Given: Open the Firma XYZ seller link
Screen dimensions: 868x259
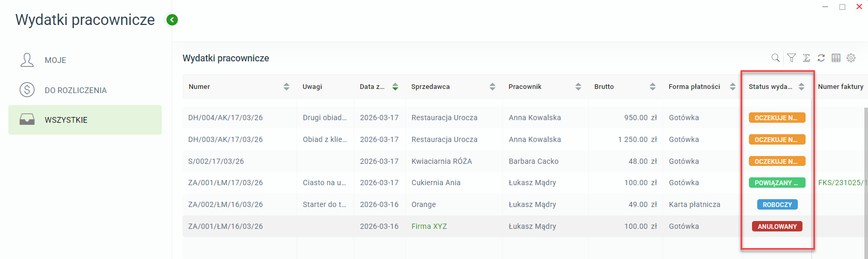Looking at the screenshot, I should [x=429, y=226].
